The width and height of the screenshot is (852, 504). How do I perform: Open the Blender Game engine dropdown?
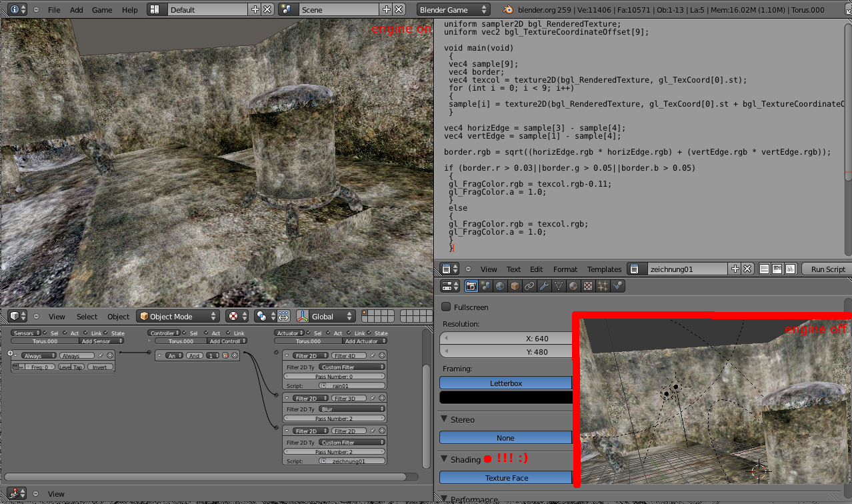452,9
